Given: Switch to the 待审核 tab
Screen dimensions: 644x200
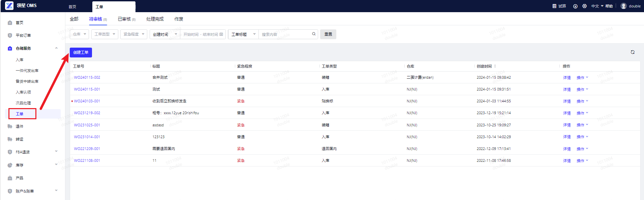Looking at the screenshot, I should [x=98, y=19].
